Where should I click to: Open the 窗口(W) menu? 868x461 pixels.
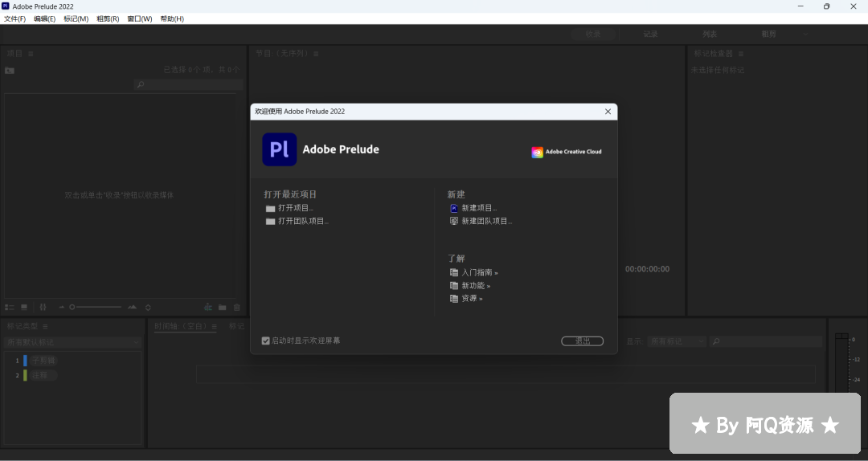click(x=140, y=18)
